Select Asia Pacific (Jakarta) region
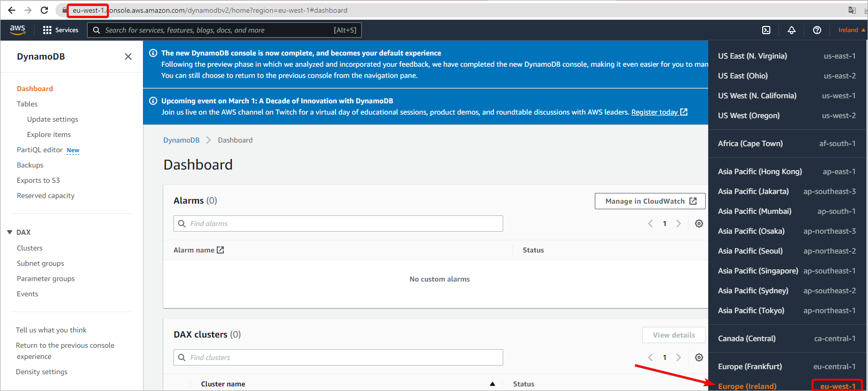This screenshot has width=868, height=391. (x=787, y=191)
